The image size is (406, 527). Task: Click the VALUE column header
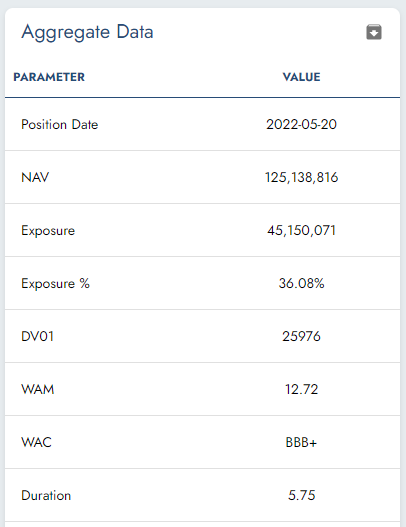(x=301, y=77)
